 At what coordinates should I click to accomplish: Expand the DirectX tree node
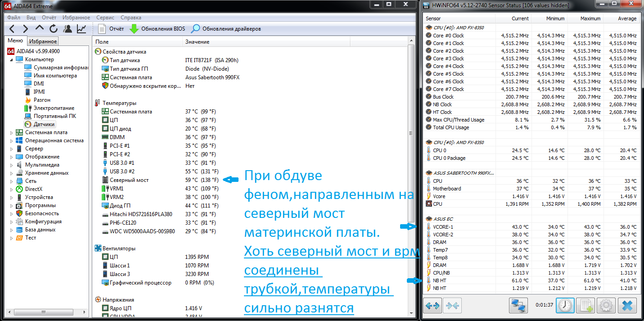(12, 189)
